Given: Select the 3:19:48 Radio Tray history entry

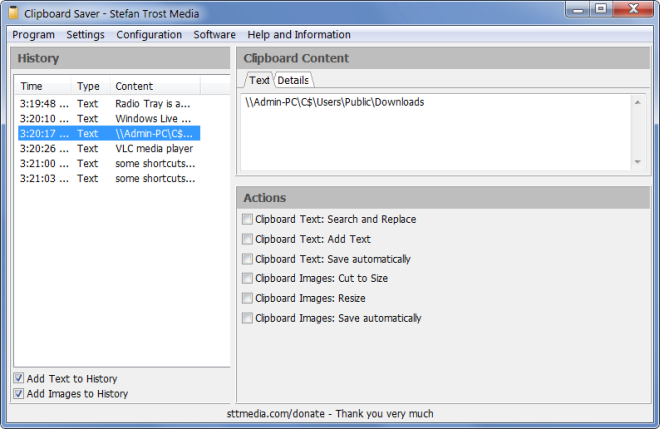Looking at the screenshot, I should pyautogui.click(x=109, y=104).
